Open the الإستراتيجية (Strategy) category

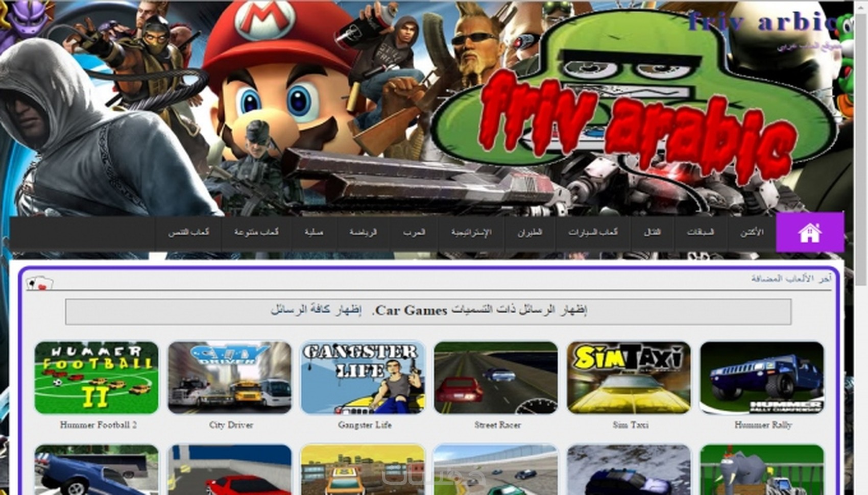[x=471, y=232]
